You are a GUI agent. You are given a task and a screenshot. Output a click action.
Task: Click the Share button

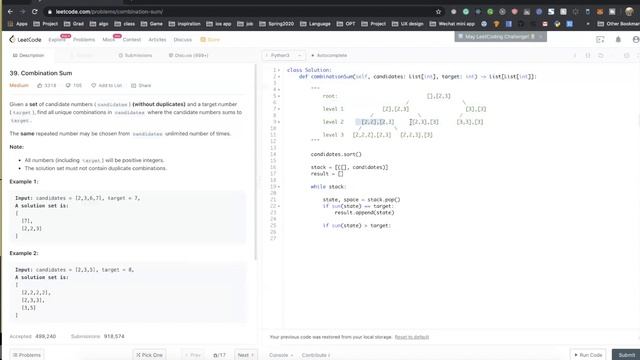pyautogui.click(x=141, y=86)
